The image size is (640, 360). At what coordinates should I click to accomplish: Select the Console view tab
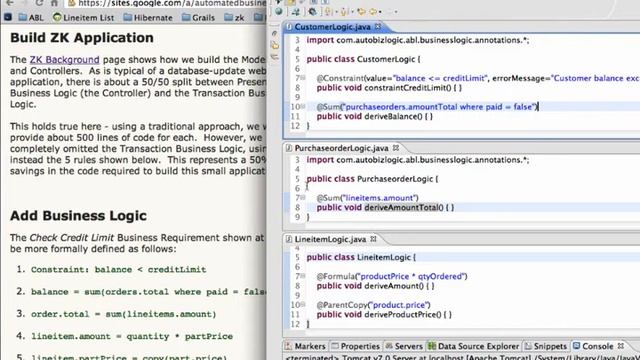[x=593, y=346]
